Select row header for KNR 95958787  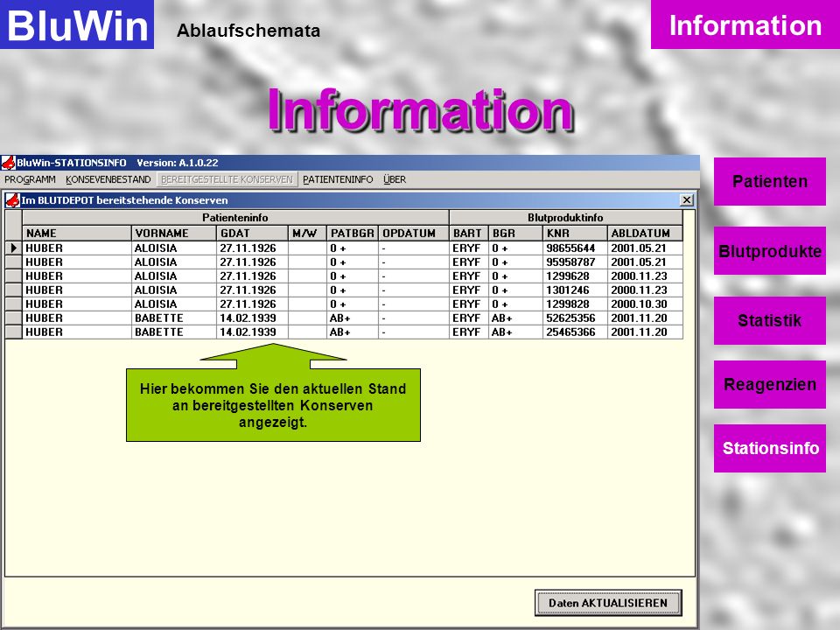click(x=13, y=262)
